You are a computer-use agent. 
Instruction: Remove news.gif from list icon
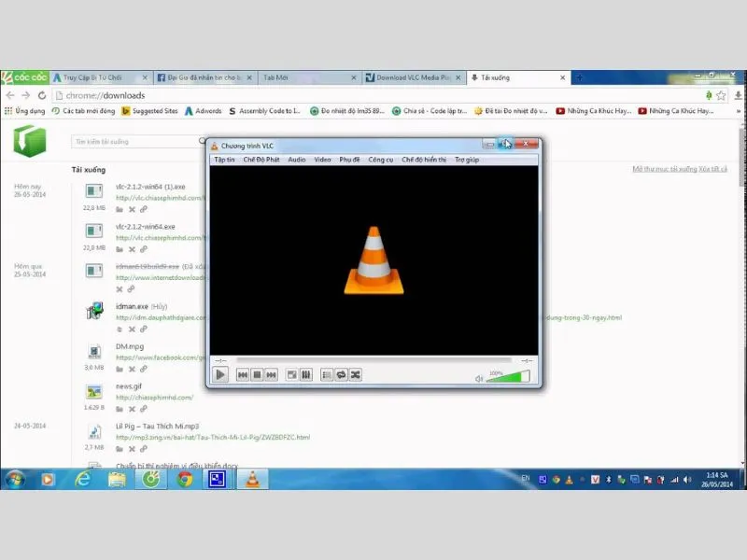[x=132, y=409]
